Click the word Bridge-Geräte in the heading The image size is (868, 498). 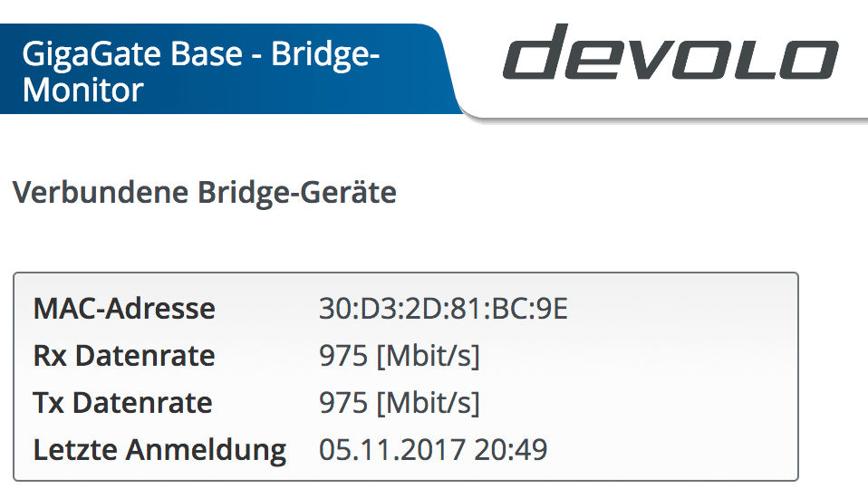(x=297, y=193)
